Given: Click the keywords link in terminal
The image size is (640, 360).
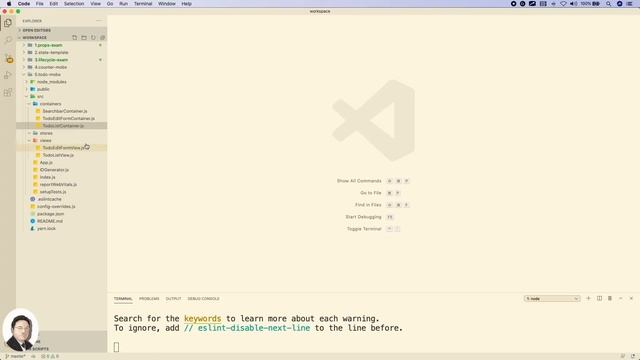Looking at the screenshot, I should [202, 318].
